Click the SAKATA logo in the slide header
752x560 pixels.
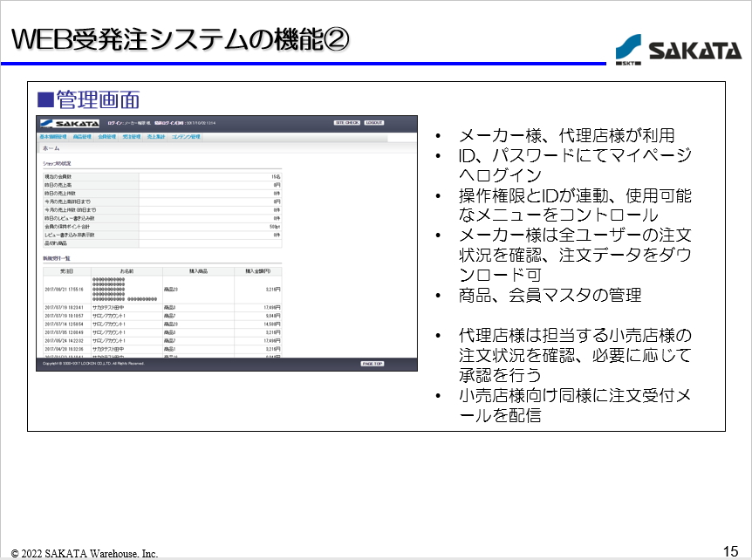pyautogui.click(x=677, y=50)
